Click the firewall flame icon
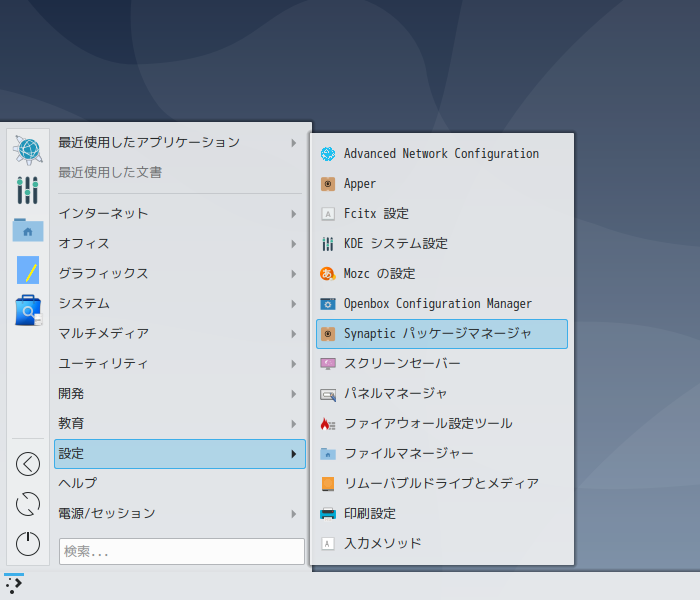This screenshot has width=700, height=600. [328, 424]
